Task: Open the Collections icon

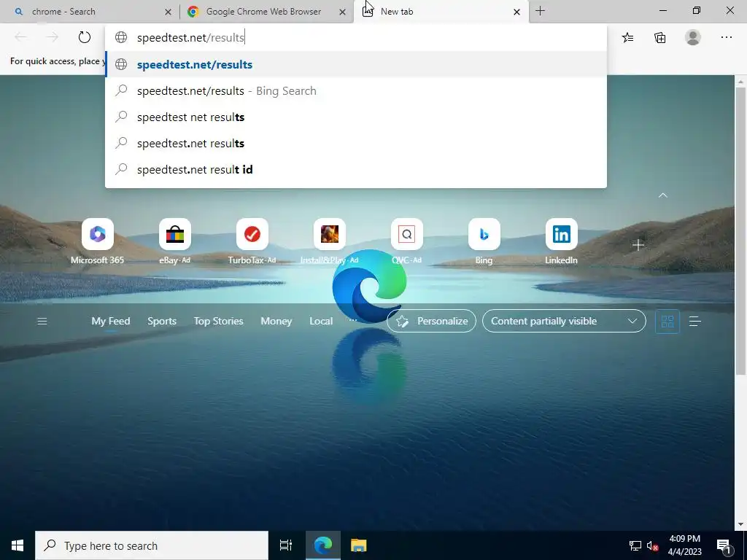Action: (659, 37)
